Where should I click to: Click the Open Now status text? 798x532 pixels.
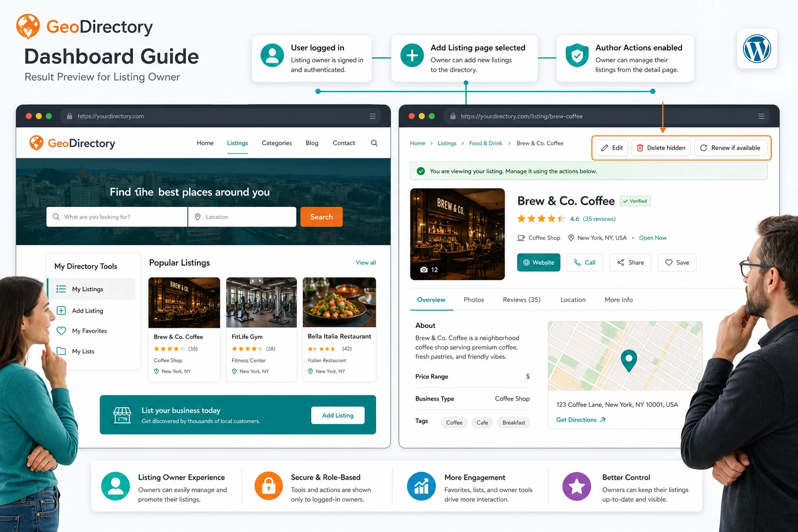pos(653,238)
